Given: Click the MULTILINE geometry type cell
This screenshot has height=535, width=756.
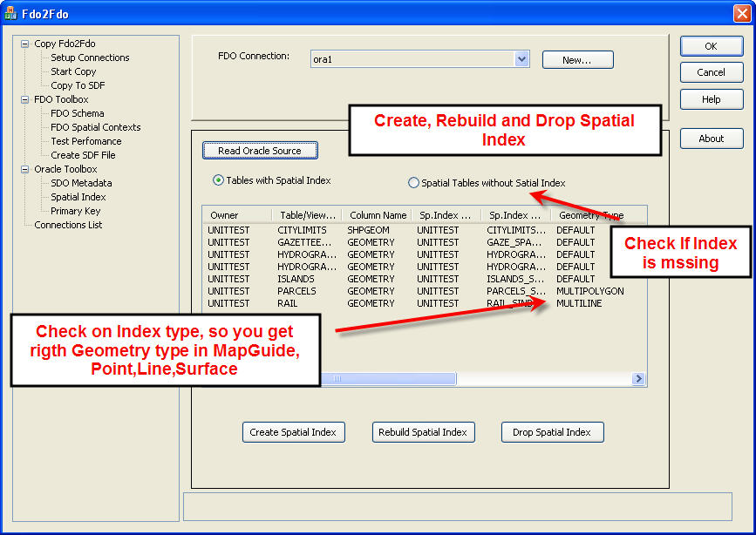Looking at the screenshot, I should point(579,303).
